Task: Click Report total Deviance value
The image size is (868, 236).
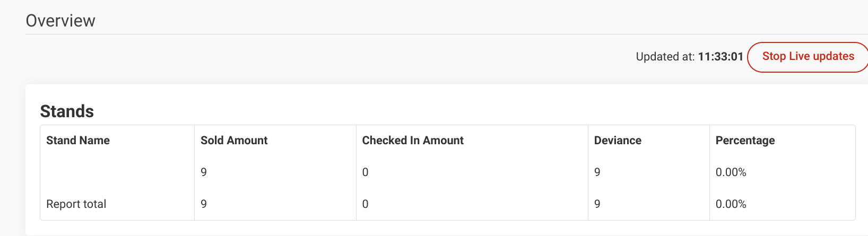Action: click(x=597, y=204)
